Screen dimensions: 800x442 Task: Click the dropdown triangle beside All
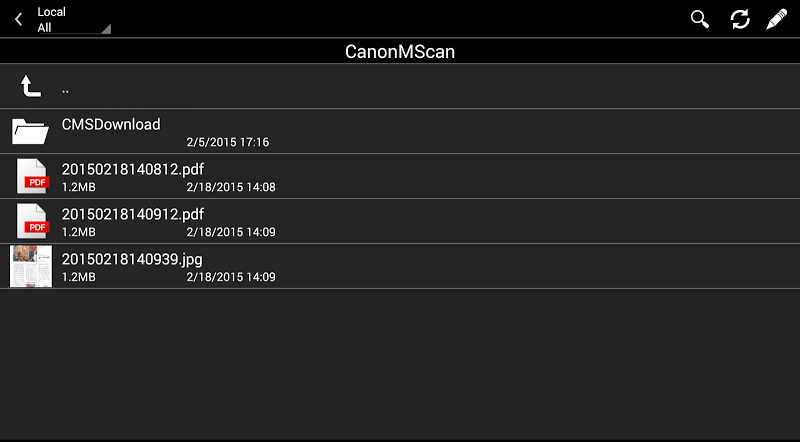[x=106, y=29]
